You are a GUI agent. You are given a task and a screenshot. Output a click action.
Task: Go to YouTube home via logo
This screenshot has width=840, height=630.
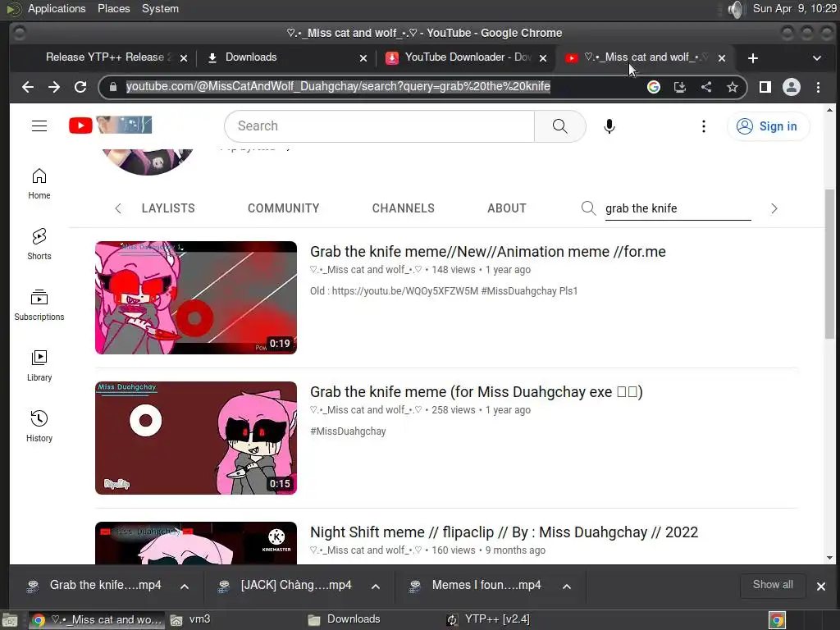click(111, 126)
